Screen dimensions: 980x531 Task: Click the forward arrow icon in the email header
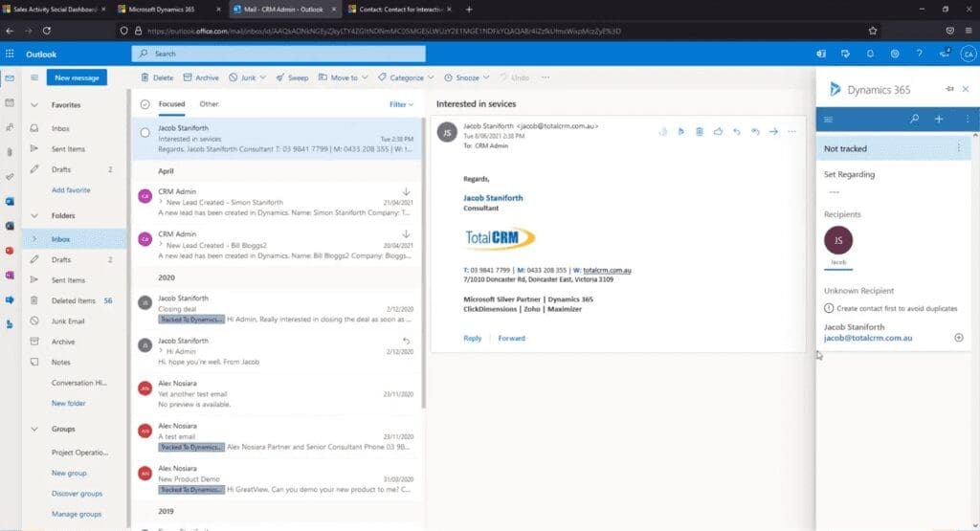click(x=773, y=132)
